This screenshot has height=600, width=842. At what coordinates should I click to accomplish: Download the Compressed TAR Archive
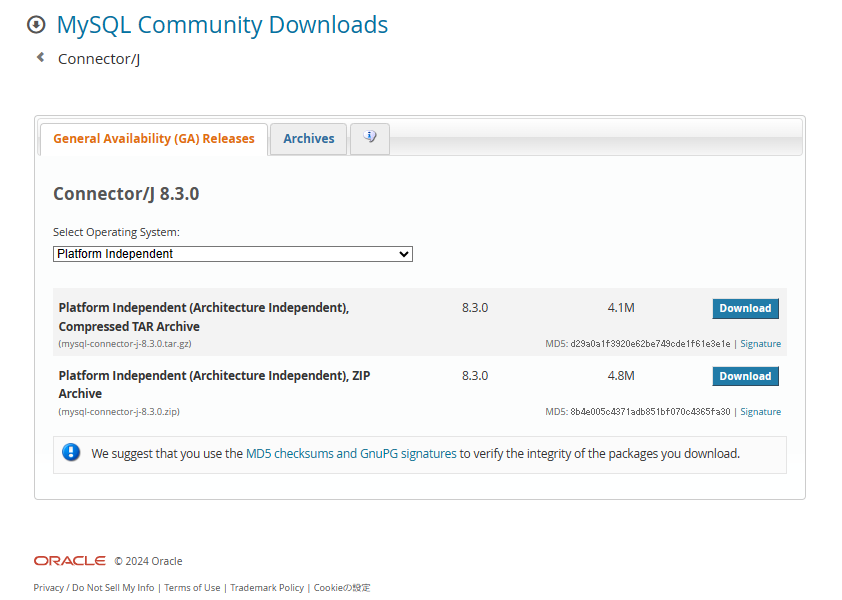tap(745, 308)
